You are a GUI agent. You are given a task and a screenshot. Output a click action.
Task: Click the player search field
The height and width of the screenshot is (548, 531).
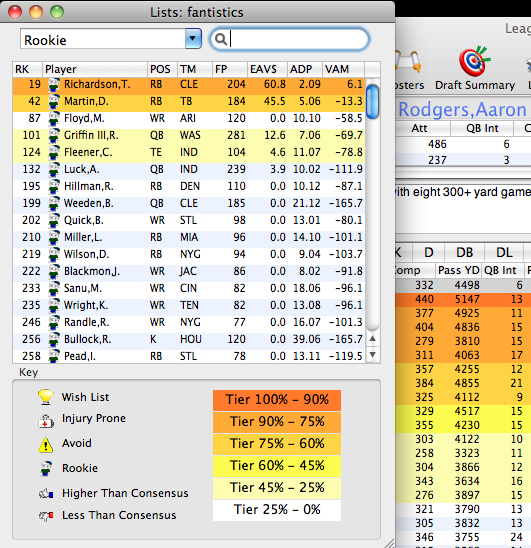click(x=289, y=39)
